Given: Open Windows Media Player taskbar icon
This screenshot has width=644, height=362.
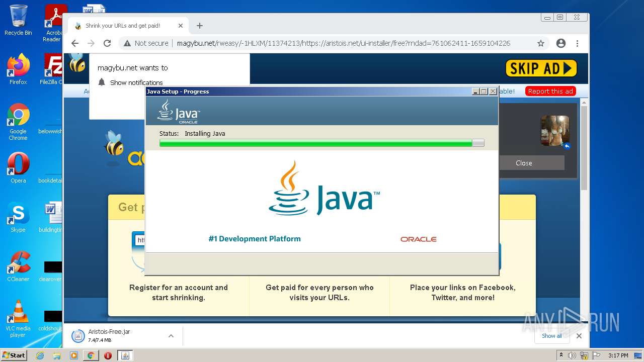Looking at the screenshot, I should tap(74, 355).
